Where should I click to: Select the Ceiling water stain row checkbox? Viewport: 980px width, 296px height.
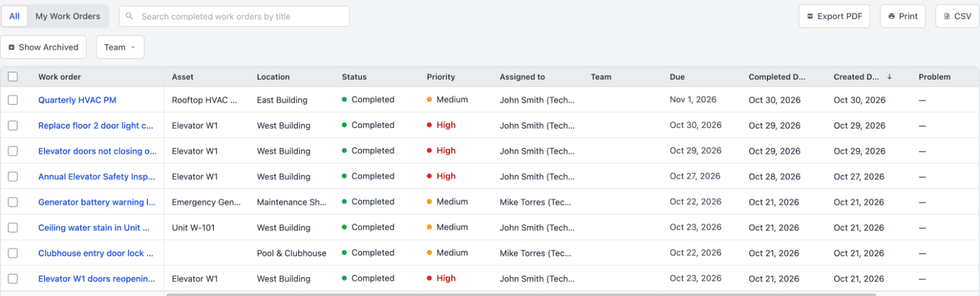pos(13,228)
